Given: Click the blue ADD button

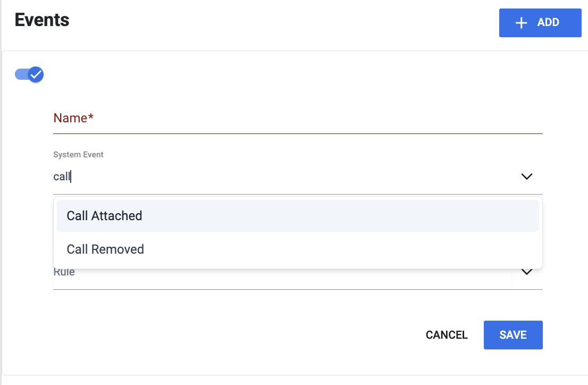Looking at the screenshot, I should 540,23.
